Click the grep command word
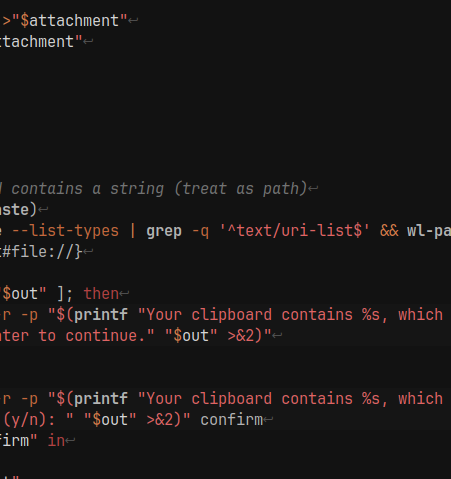Screen dimensions: 451x479 tap(164, 231)
